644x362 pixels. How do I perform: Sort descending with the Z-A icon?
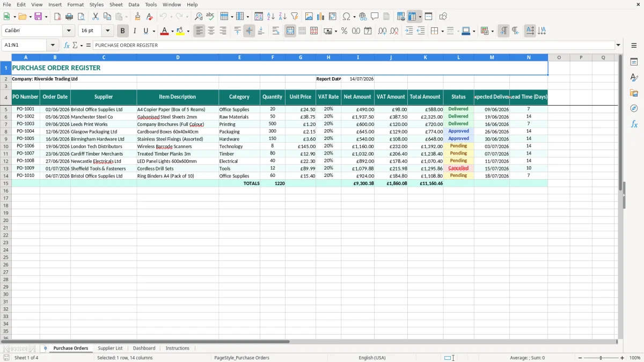(283, 17)
